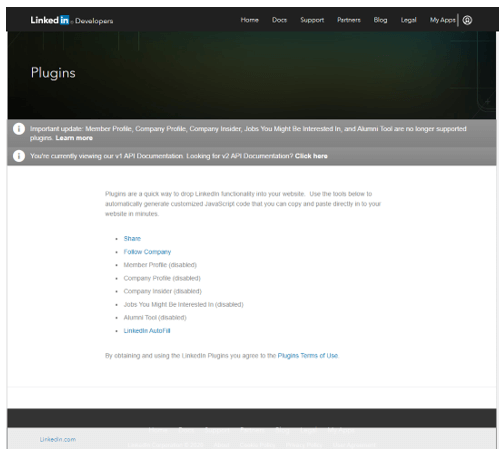
Task: Open Legal in the top menu
Action: [408, 20]
